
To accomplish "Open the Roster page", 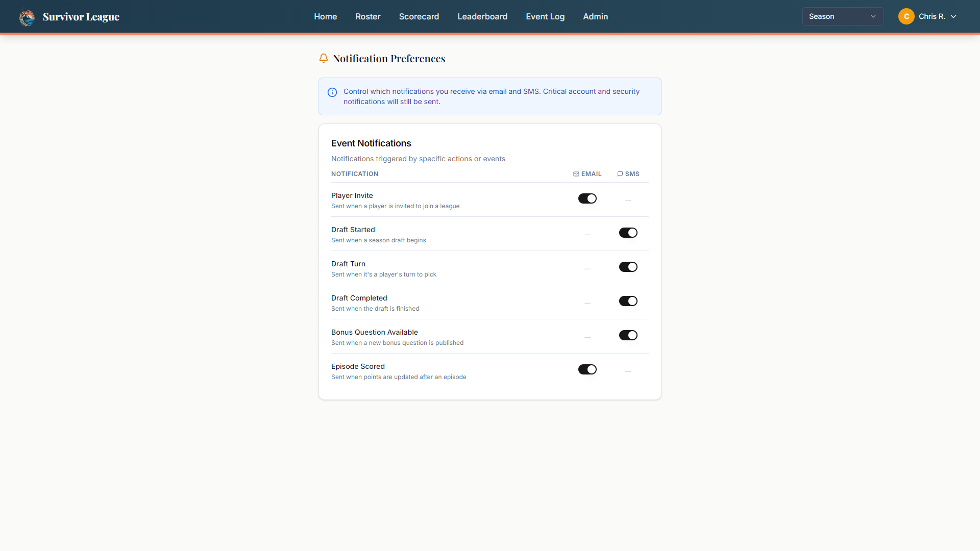I will 368,16.
